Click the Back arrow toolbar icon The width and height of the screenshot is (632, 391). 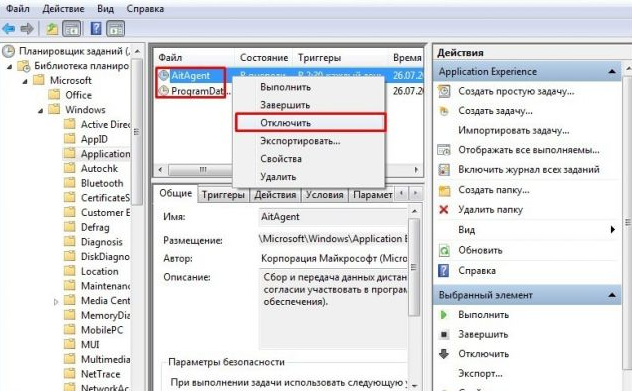(8, 29)
